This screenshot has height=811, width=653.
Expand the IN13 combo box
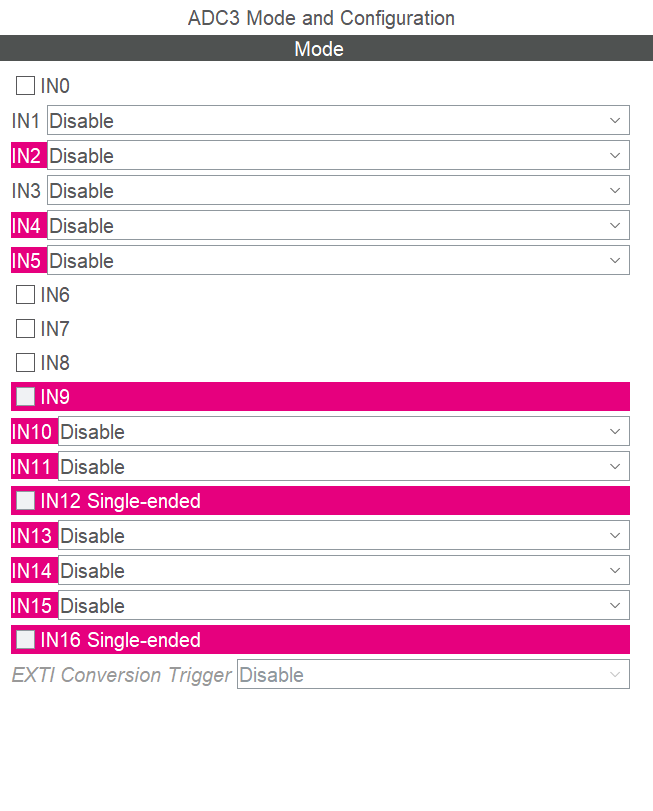point(343,536)
